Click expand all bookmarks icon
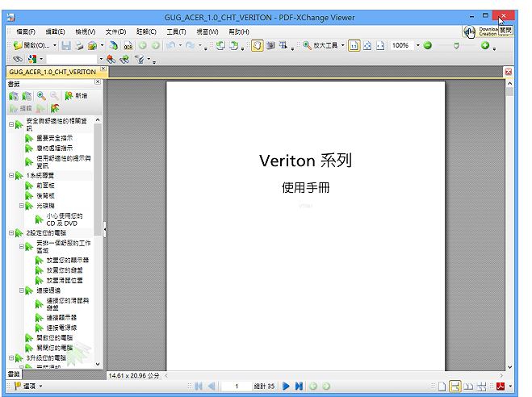The height and width of the screenshot is (397, 532). [x=14, y=96]
